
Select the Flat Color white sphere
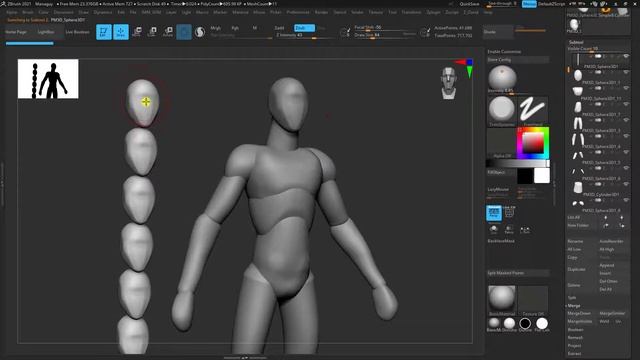542,323
